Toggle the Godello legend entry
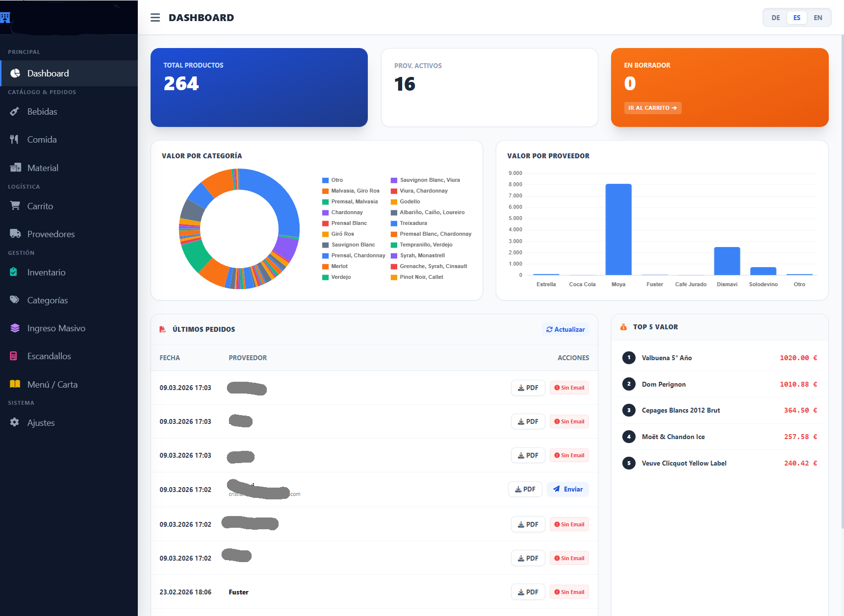This screenshot has width=844, height=616. click(409, 201)
